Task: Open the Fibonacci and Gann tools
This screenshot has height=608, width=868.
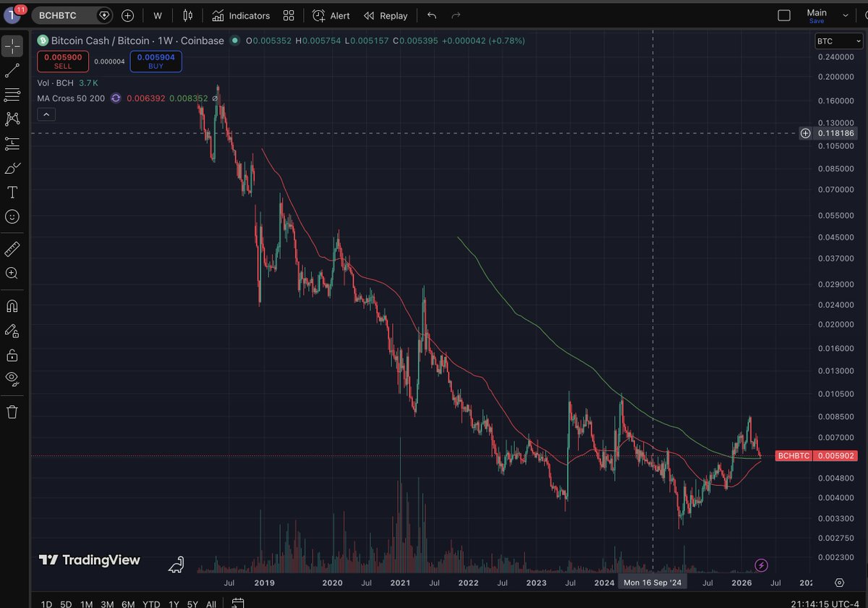Action: coord(12,94)
